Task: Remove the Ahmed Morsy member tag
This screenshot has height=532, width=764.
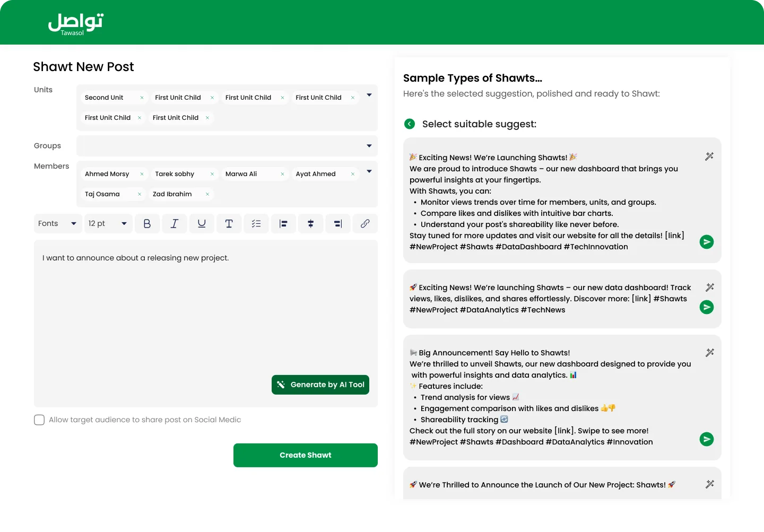Action: (x=142, y=174)
